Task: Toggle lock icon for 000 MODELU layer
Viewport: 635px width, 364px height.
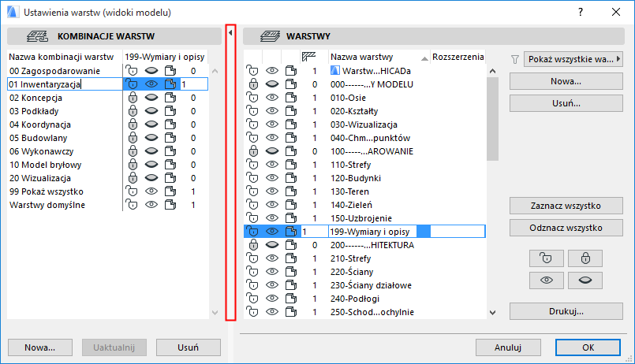Action: [253, 84]
